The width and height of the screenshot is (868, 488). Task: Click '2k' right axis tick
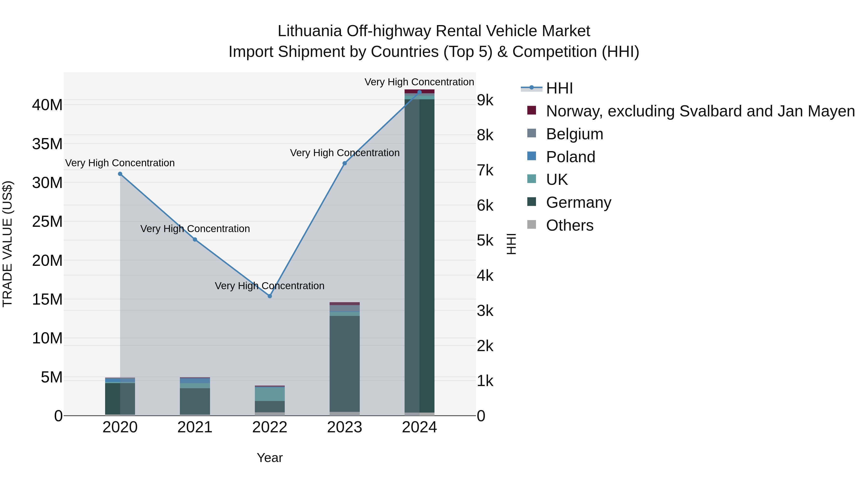click(x=485, y=346)
